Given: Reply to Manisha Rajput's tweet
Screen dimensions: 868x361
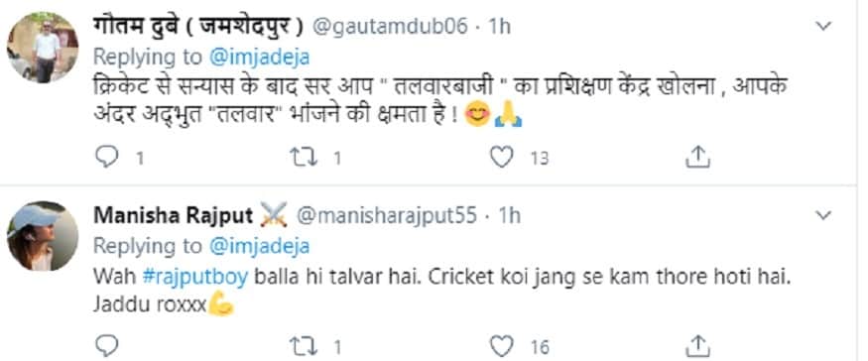Looking at the screenshot, I should pyautogui.click(x=107, y=347).
